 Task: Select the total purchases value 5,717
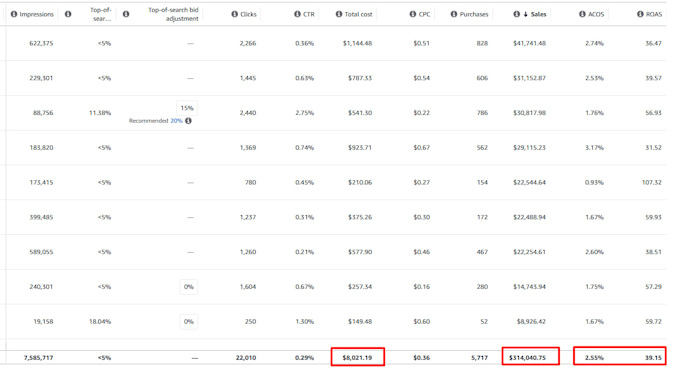tap(480, 358)
